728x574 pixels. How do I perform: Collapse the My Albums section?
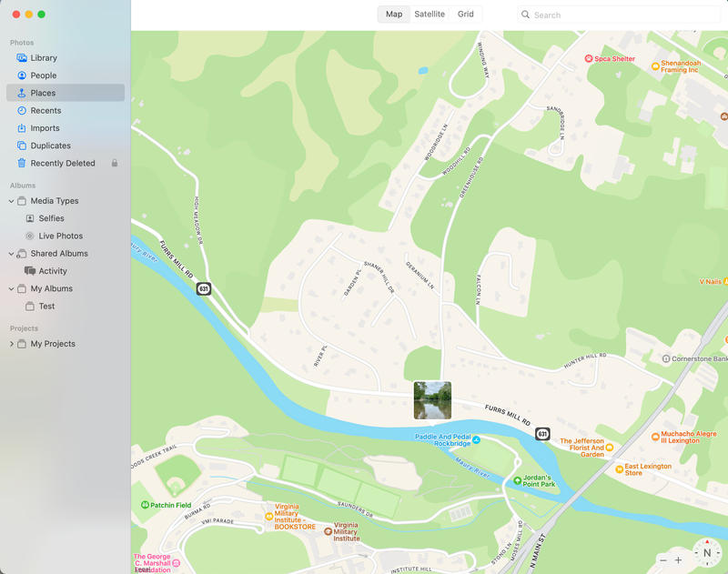pos(11,288)
